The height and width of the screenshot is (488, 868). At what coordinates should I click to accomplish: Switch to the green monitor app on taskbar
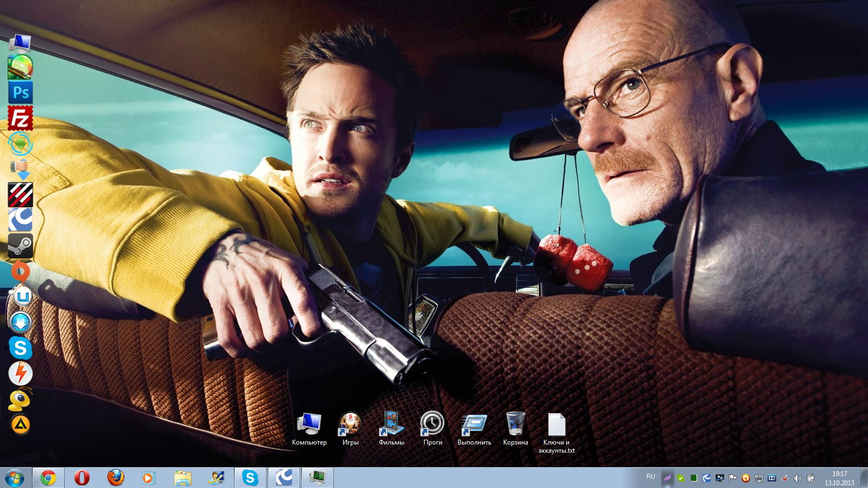[318, 478]
